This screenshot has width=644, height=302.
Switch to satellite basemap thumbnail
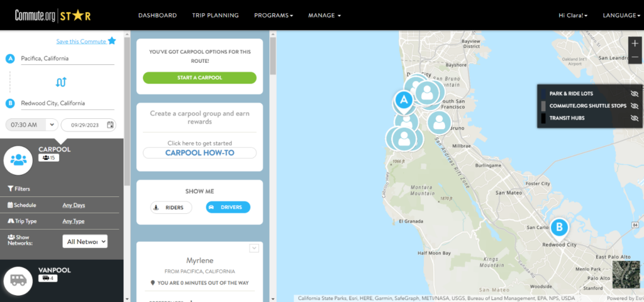point(623,274)
